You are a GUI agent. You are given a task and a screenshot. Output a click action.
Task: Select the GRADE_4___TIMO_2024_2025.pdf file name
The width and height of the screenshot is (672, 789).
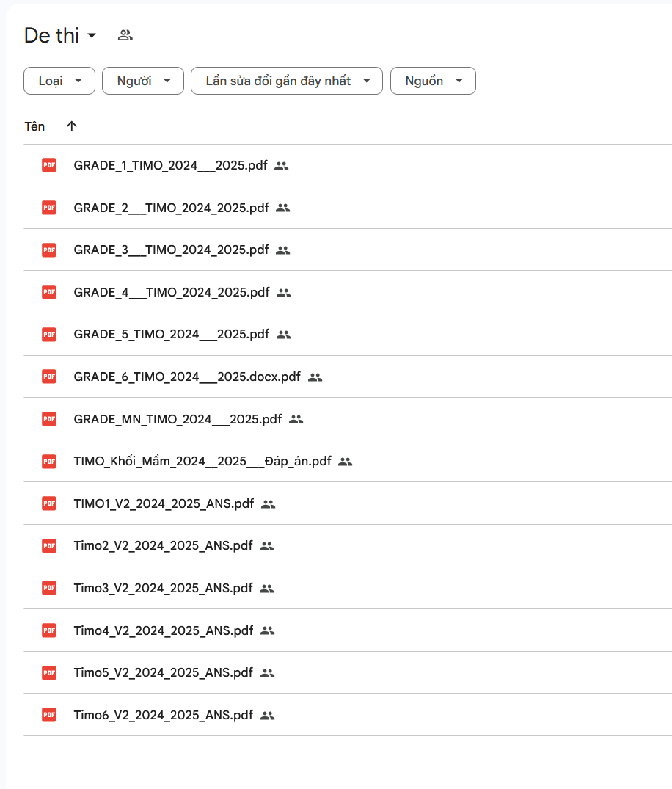pos(171,292)
